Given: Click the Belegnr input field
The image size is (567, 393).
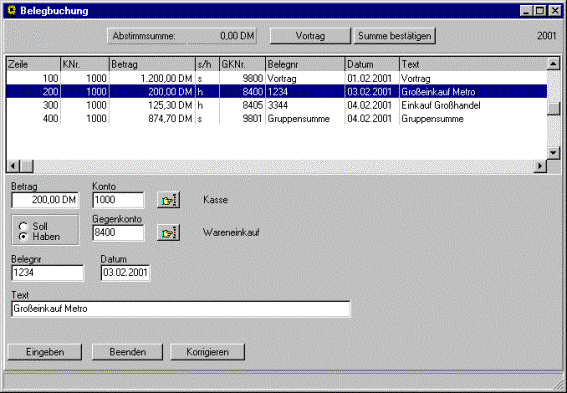Looking at the screenshot, I should pyautogui.click(x=47, y=273).
